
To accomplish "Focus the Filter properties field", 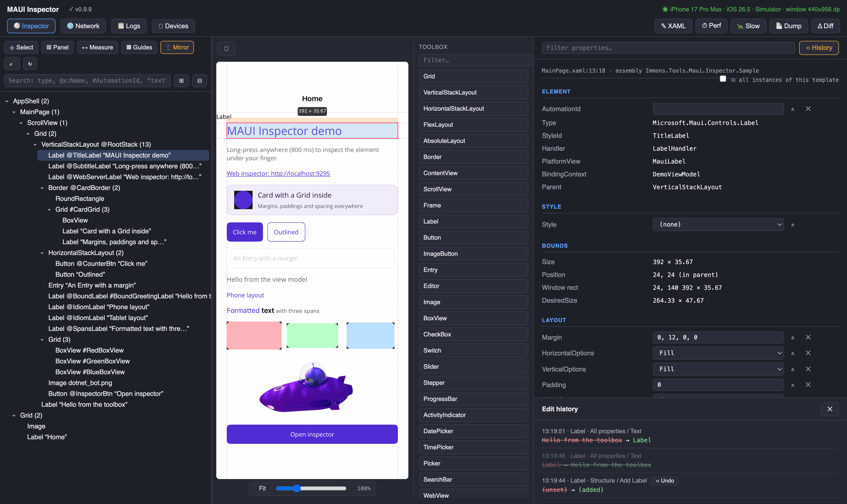I will (668, 48).
